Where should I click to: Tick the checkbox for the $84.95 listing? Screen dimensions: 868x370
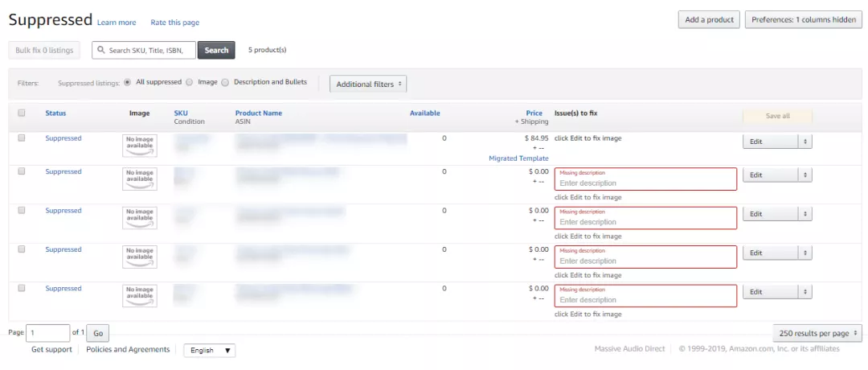[x=22, y=138]
